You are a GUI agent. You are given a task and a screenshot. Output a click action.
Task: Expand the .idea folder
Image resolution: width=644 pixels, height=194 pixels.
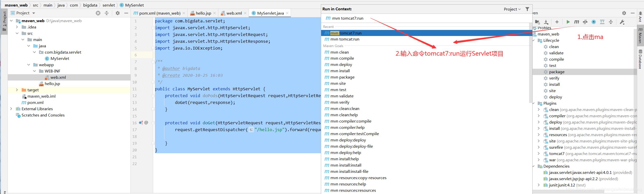tap(17, 27)
